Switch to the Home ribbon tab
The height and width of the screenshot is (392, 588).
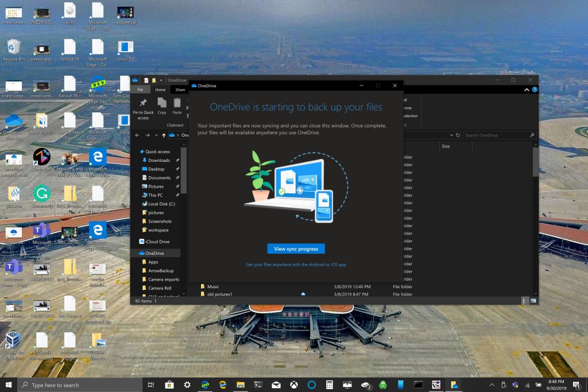pos(160,90)
